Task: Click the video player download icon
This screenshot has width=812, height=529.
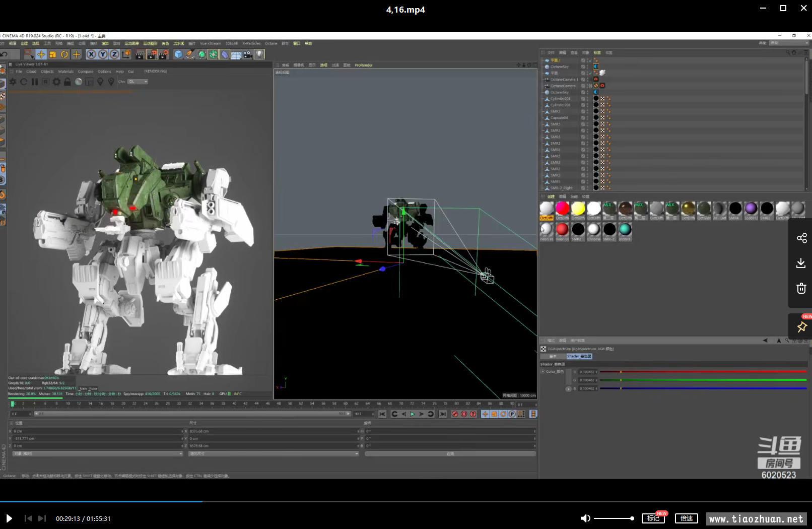Action: 801,263
